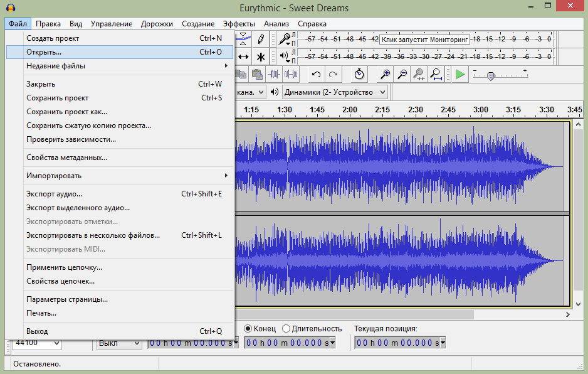588x374 pixels.
Task: Select the Time Shift arrow tool
Action: 243,56
